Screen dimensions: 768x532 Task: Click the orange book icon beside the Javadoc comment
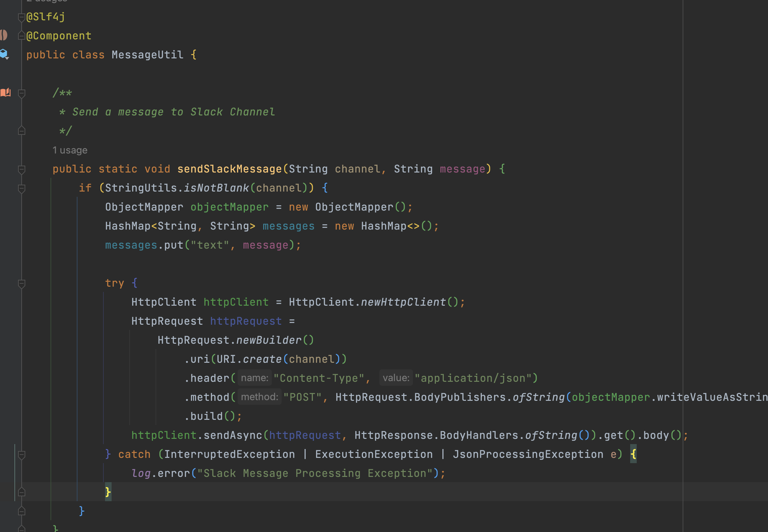[x=6, y=92]
